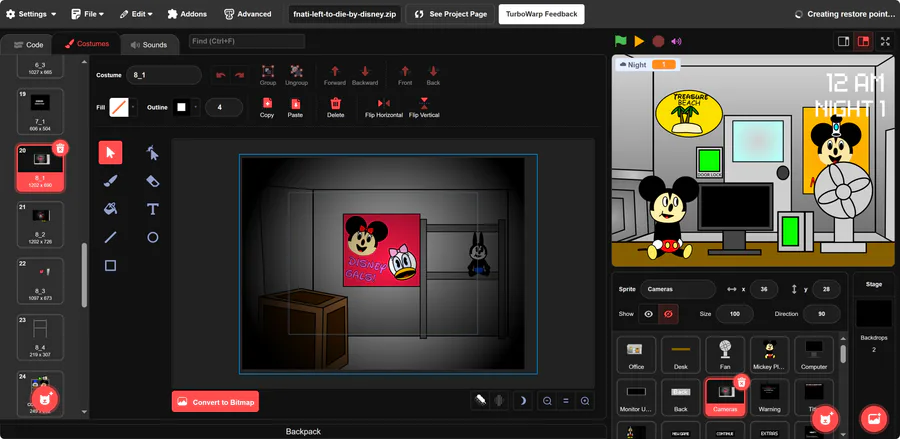900x439 pixels.
Task: Open the Settings dropdown menu
Action: tap(31, 14)
